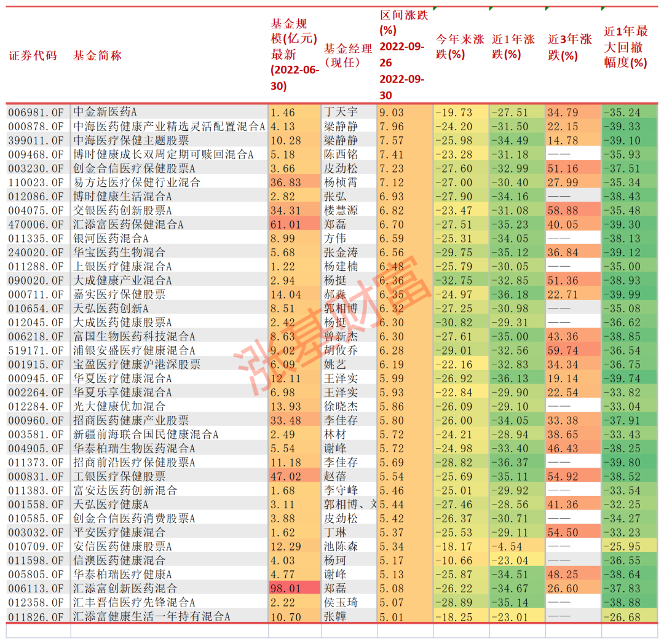Click manager name 赵蓓
This screenshot has width=664, height=644.
(334, 476)
